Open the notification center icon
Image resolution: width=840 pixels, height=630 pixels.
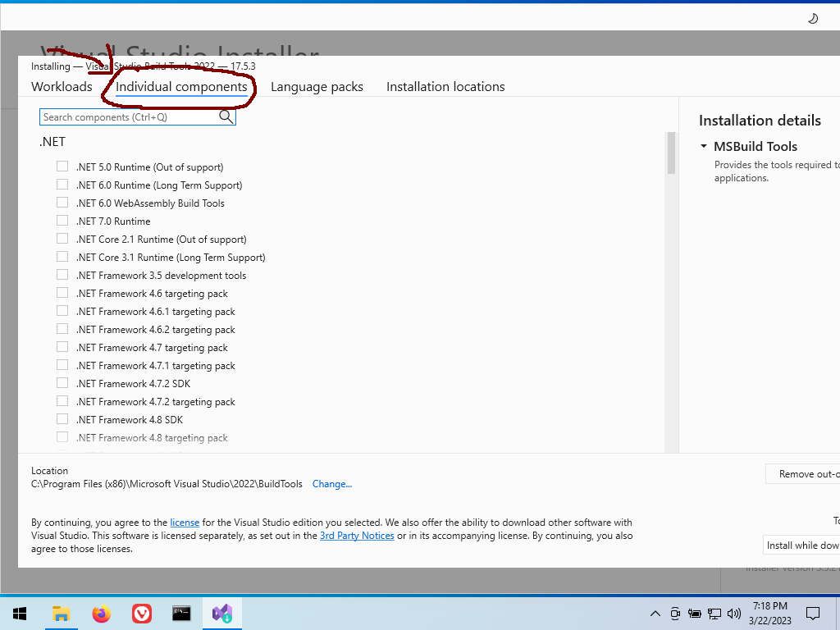tap(813, 614)
